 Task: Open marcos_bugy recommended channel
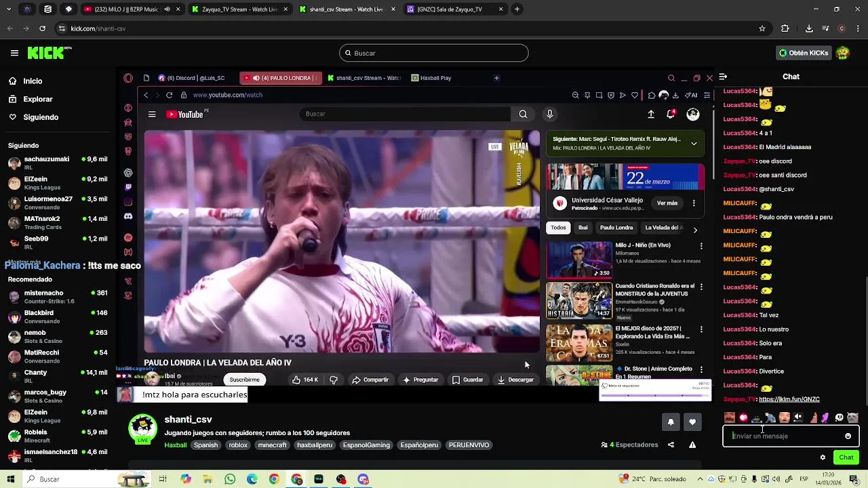pyautogui.click(x=58, y=396)
